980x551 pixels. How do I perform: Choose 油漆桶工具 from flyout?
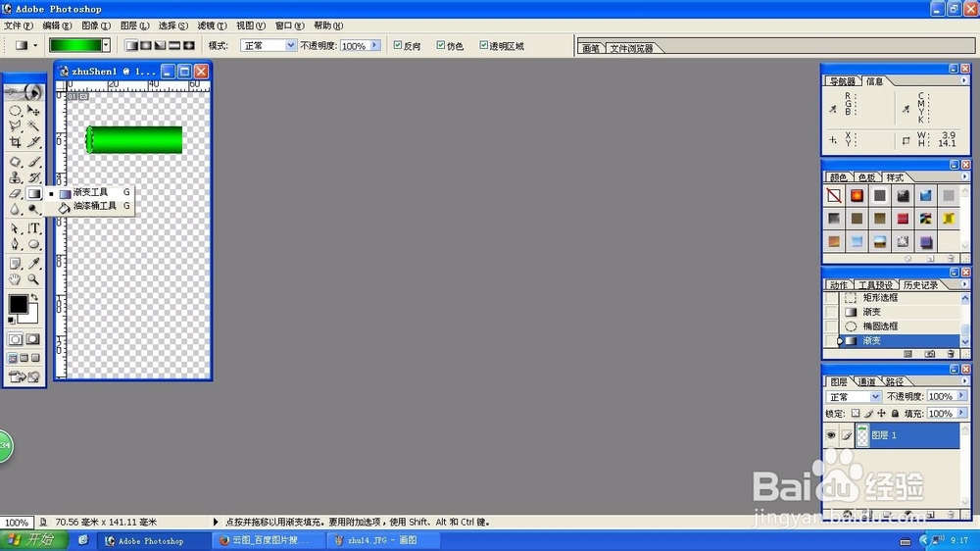(94, 206)
